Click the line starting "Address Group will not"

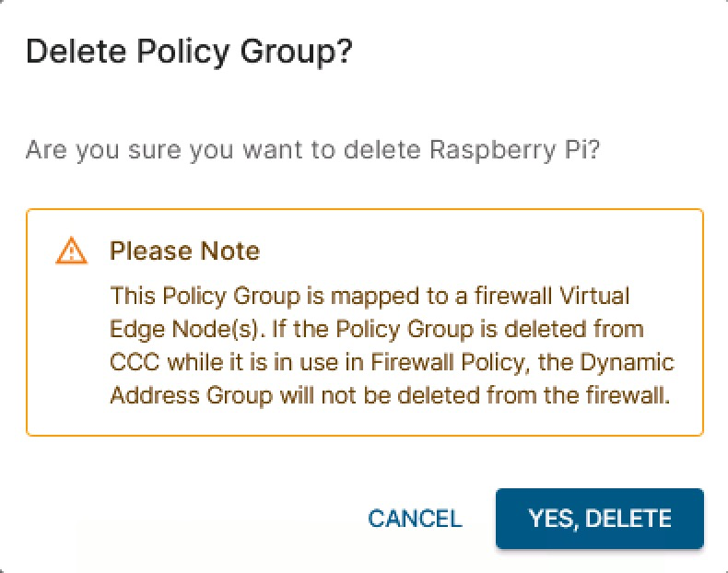tap(387, 395)
